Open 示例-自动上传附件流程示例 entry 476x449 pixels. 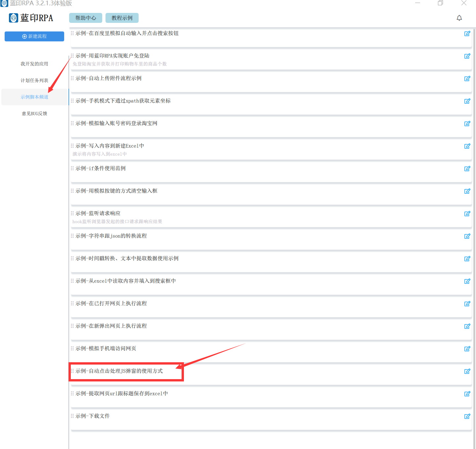tap(108, 78)
